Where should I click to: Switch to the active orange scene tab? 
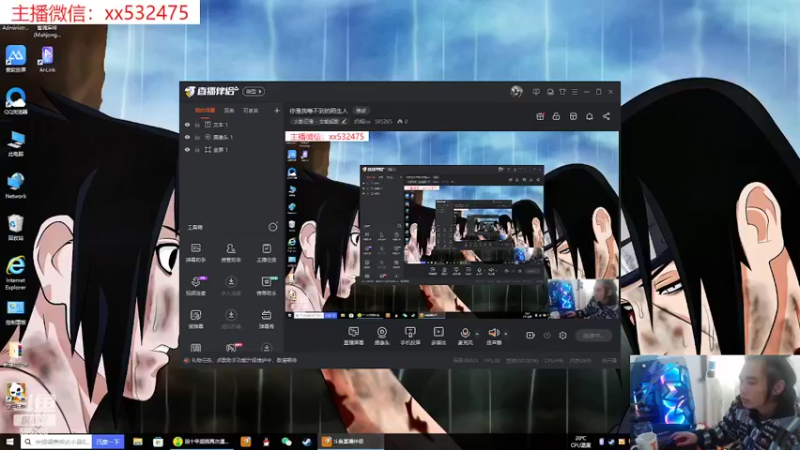coord(205,110)
